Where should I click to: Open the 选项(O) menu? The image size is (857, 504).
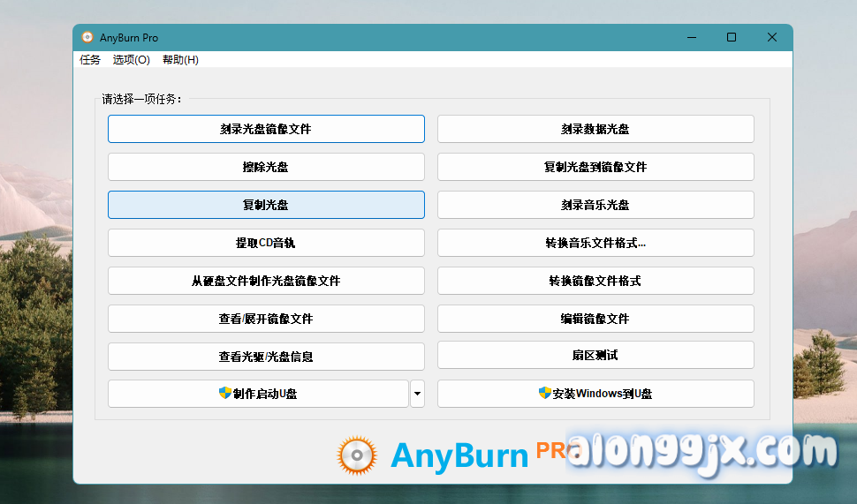(x=132, y=60)
